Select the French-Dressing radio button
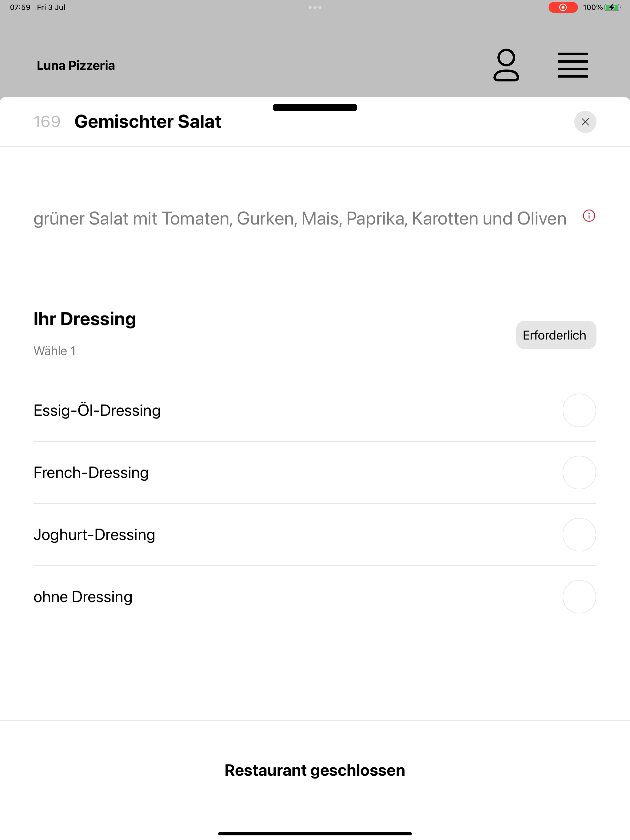This screenshot has width=630, height=840. [x=579, y=472]
